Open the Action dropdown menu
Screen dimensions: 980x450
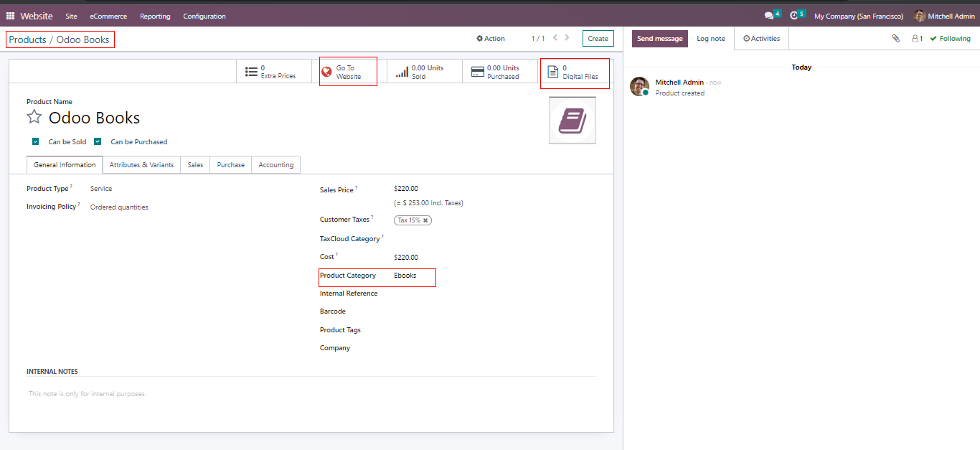(491, 39)
